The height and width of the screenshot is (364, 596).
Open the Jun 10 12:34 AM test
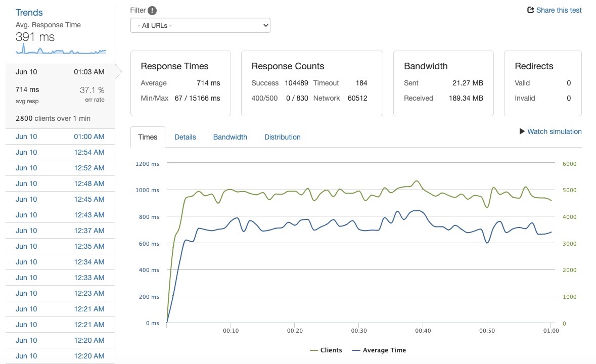[x=60, y=262]
